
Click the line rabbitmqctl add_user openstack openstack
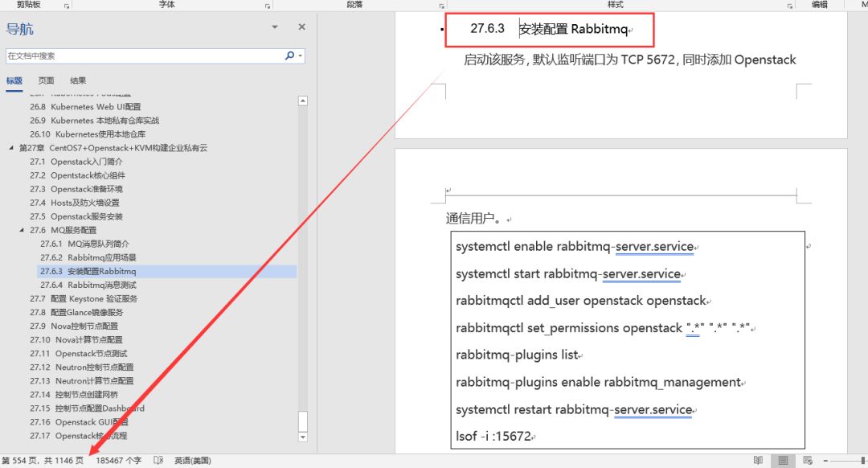click(581, 301)
